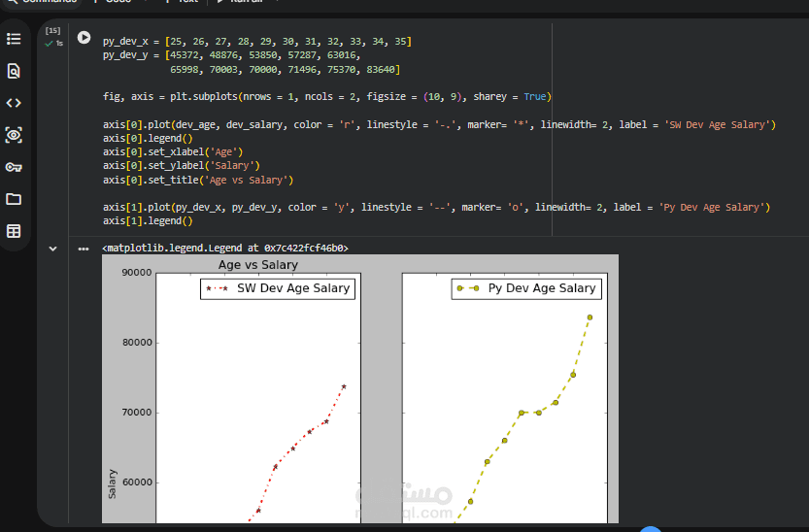Open the Files folder panel
The width and height of the screenshot is (809, 532).
[14, 199]
